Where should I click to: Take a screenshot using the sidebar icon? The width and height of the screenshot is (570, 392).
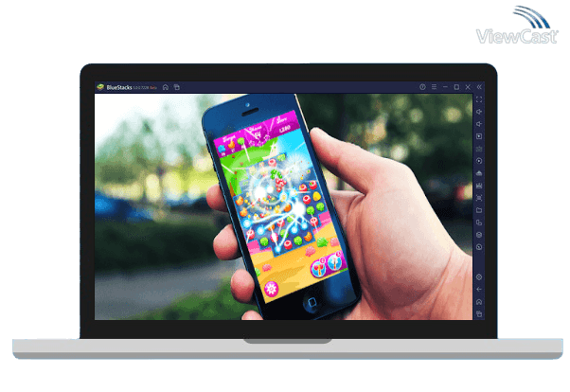point(479,198)
